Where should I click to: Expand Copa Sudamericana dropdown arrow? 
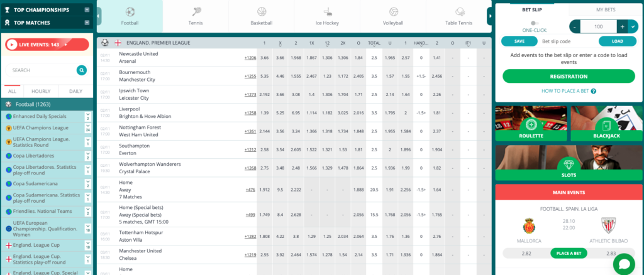[x=87, y=183]
